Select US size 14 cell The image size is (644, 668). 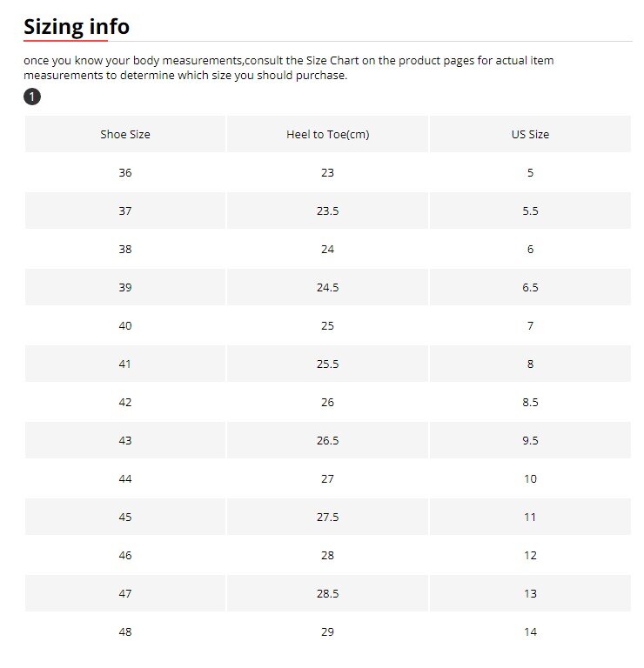[530, 632]
